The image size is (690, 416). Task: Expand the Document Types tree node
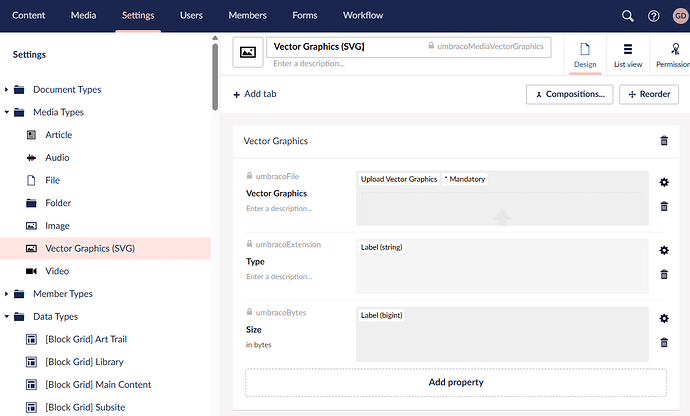click(x=6, y=89)
